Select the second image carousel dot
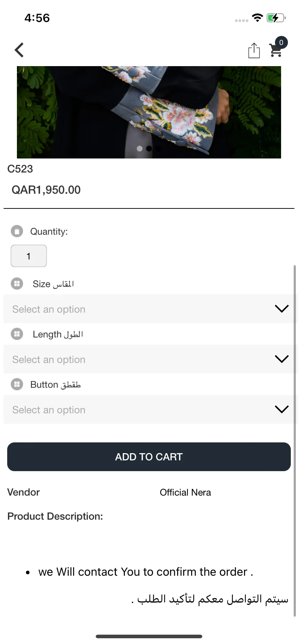The image size is (298, 644). click(149, 148)
